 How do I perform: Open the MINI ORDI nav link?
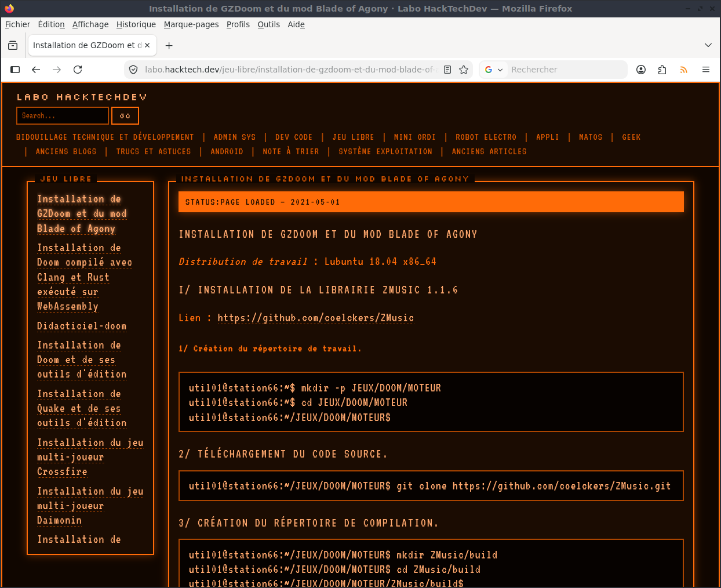[415, 137]
